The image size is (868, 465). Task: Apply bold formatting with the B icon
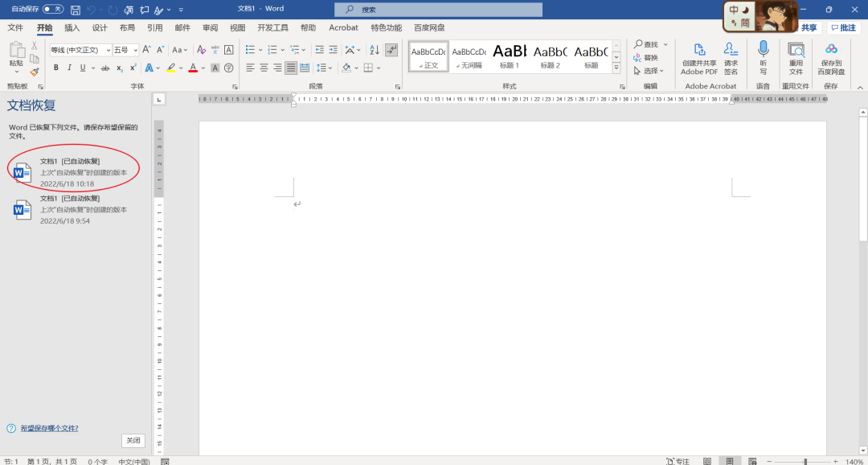coord(56,68)
